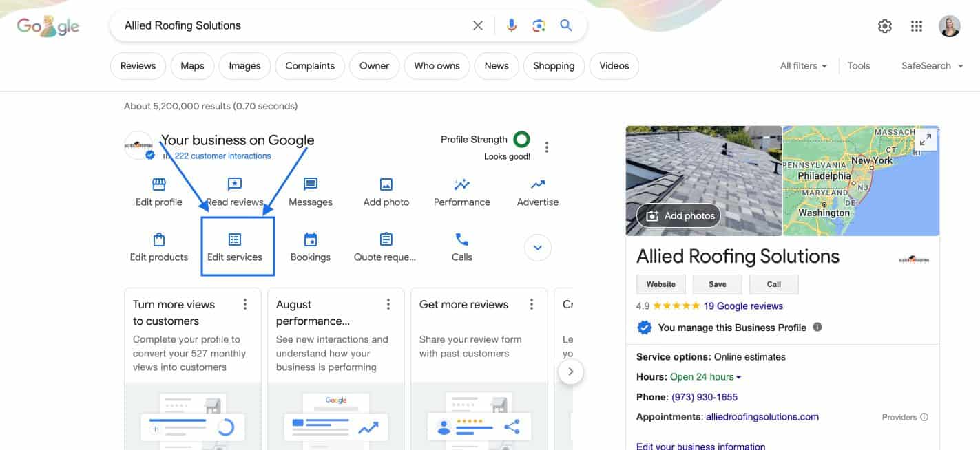Select the Videos filter chip

[614, 66]
